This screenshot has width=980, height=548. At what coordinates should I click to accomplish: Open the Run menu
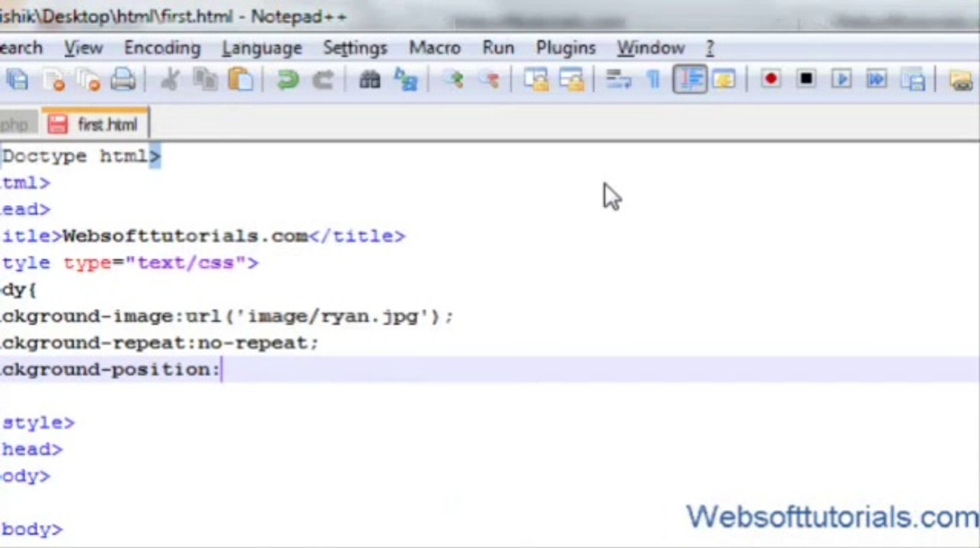[x=498, y=48]
